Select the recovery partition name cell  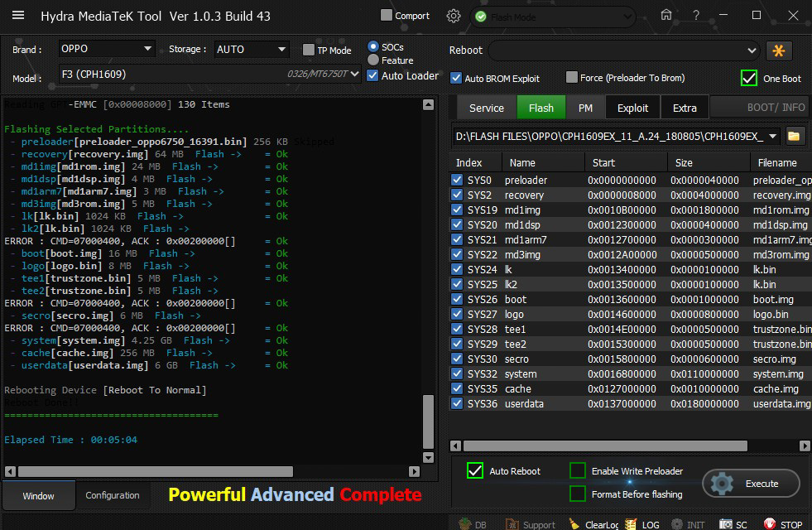coord(524,195)
